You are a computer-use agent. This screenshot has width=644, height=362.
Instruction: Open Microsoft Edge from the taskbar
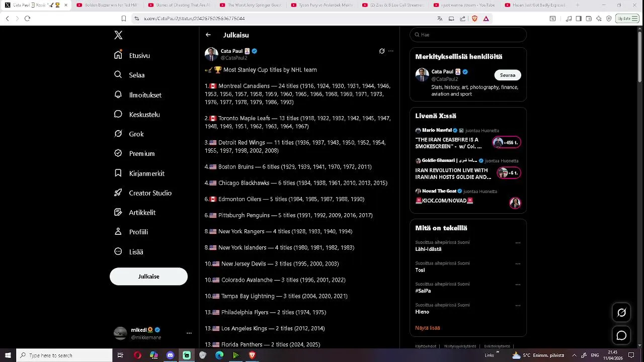click(x=219, y=355)
